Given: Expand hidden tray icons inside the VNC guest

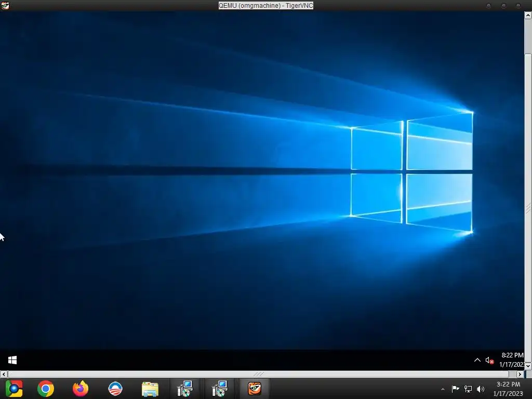Looking at the screenshot, I should [477, 360].
